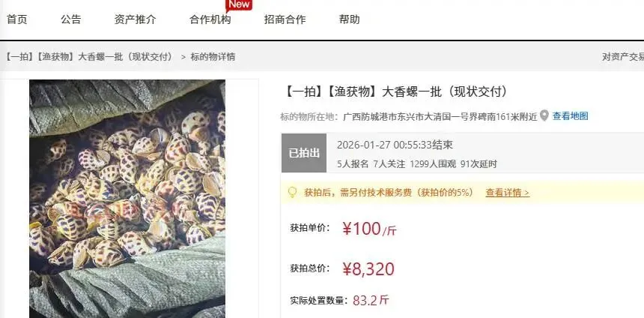The image size is (644, 318).
Task: Open 合作机构 navigation item
Action: point(210,19)
